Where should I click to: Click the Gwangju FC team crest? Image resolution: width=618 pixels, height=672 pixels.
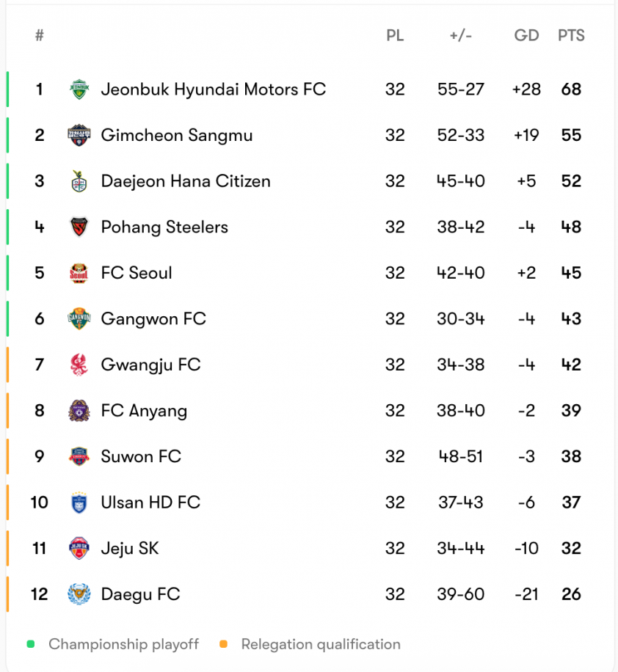pyautogui.click(x=79, y=365)
